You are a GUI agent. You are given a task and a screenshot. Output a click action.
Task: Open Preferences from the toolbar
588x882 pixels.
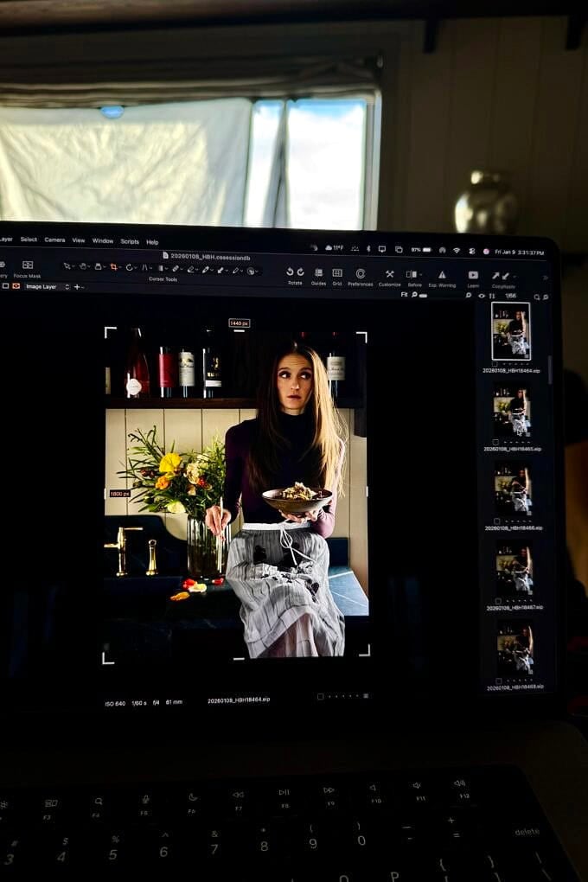[x=360, y=273]
